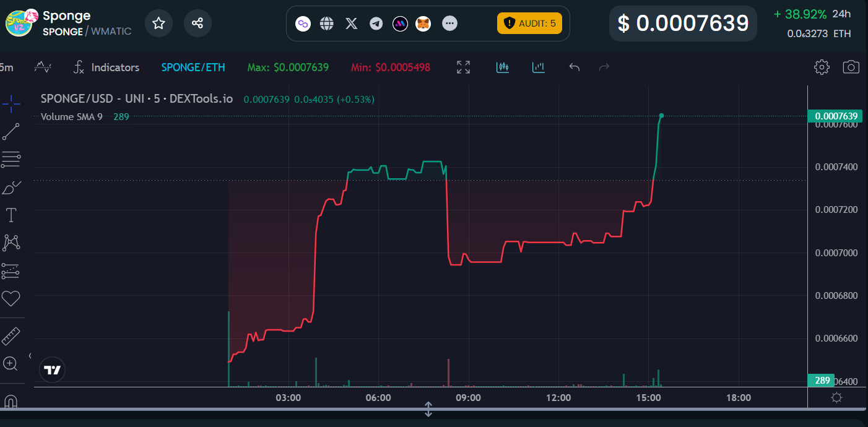Add token to MetaMask fox icon
Screen dimensions: 868x427
tap(423, 24)
